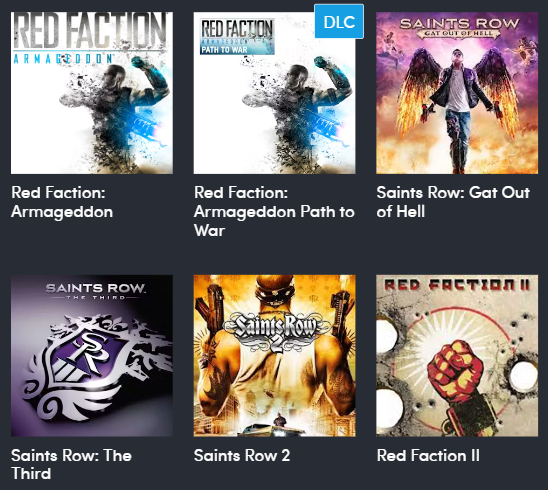The image size is (548, 490).
Task: Click the "Saints Row: Gat Out of Hell" title
Action: click(453, 202)
